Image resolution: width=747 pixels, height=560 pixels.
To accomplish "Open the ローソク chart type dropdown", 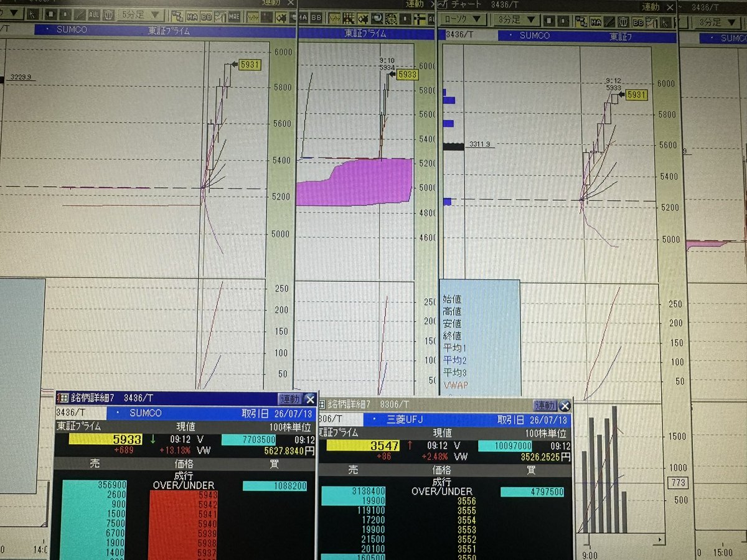I will 464,20.
